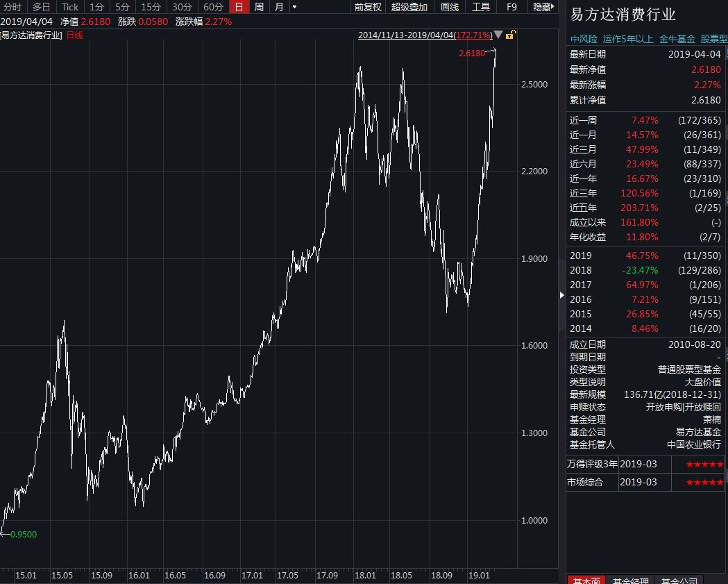This screenshot has height=584, width=728.
Task: Click the fund title 易方达消费行业
Action: click(623, 15)
